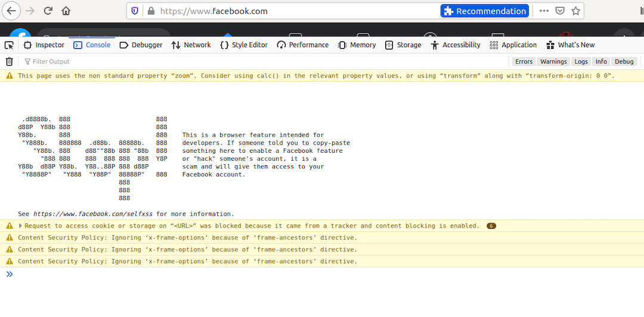Open the tracking protection shield icon
Image resolution: width=644 pixels, height=317 pixels.
135,11
